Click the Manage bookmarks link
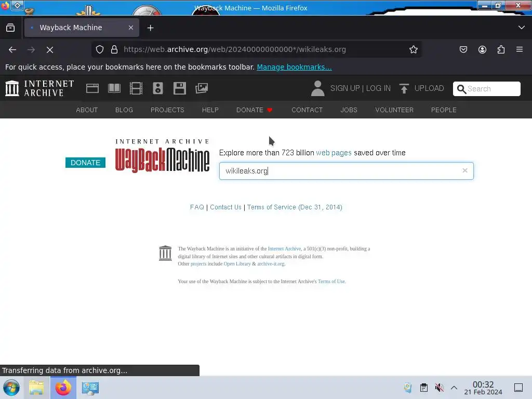This screenshot has height=399, width=532. coord(294,67)
